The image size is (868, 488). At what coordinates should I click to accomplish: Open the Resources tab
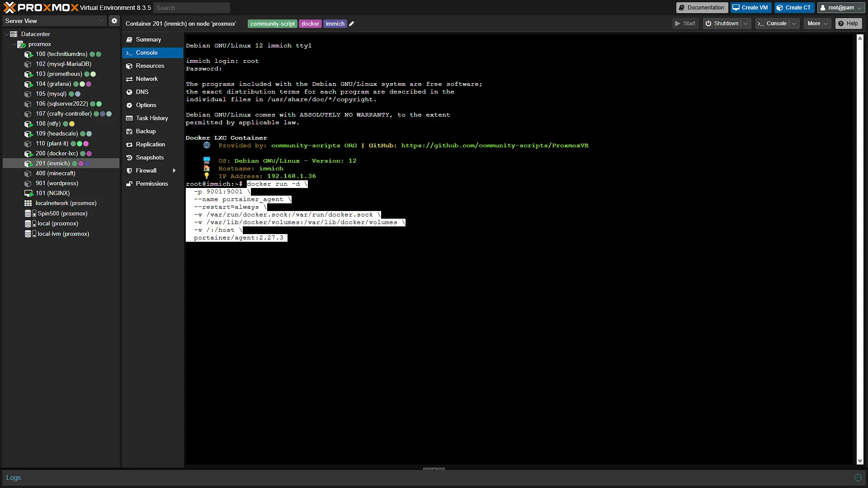tap(152, 66)
